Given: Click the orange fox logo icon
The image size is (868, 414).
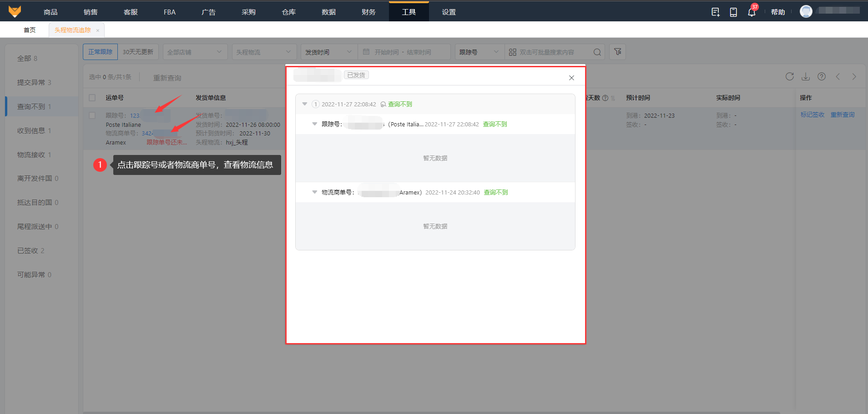Looking at the screenshot, I should point(15,11).
